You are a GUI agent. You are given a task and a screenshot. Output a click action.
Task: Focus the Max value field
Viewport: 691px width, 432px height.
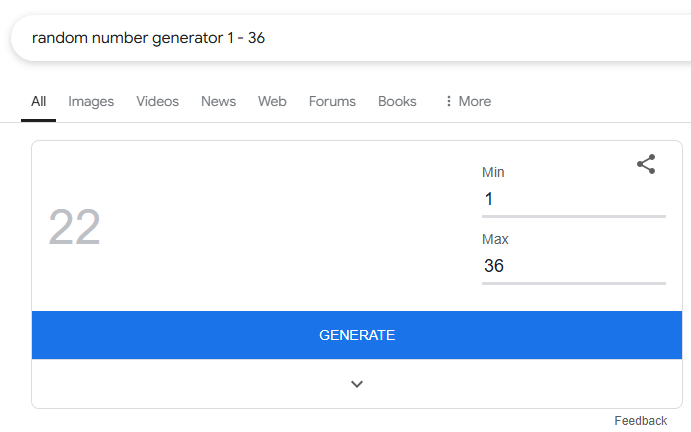tap(574, 266)
